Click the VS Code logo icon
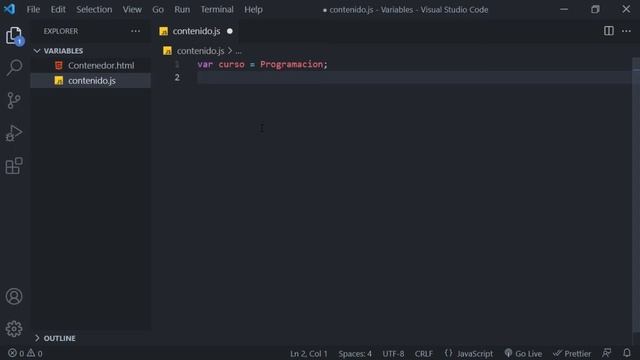This screenshot has width=640, height=360. [x=9, y=9]
